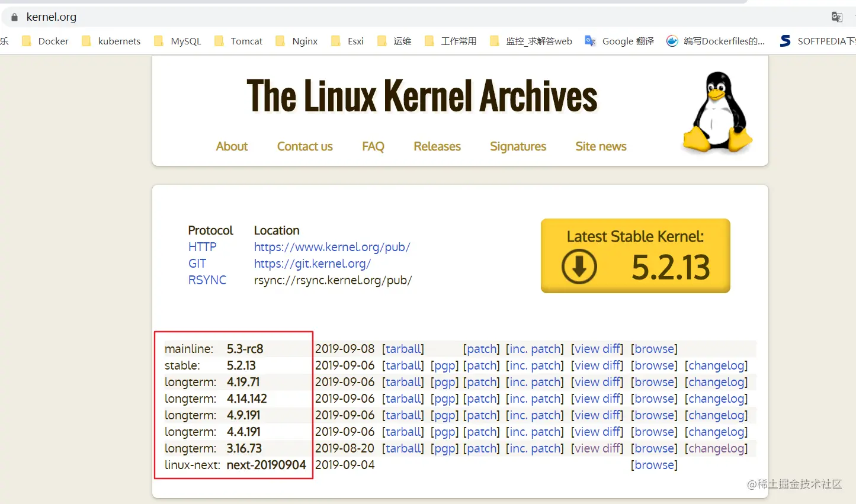Click the 5.2.13 latest stable kernel button

click(635, 256)
